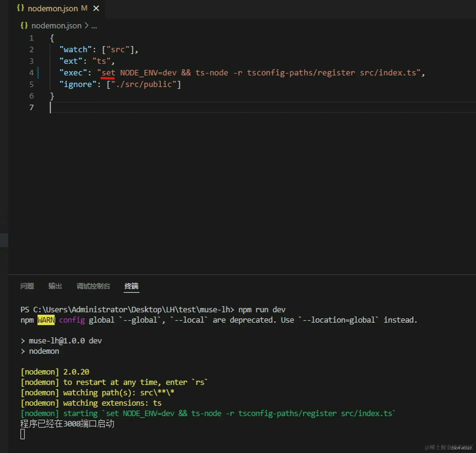The width and height of the screenshot is (476, 453).
Task: Click the nodemon version 2.0.20 line
Action: click(55, 372)
